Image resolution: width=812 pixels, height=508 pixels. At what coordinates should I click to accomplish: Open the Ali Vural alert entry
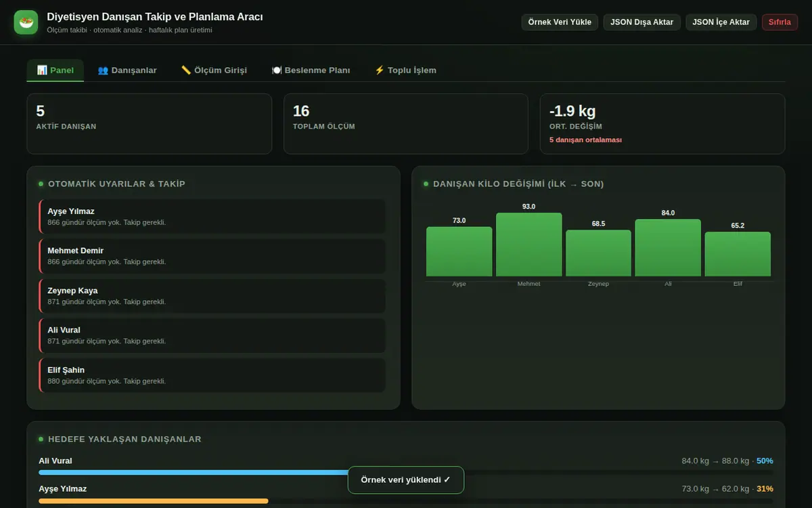(212, 335)
